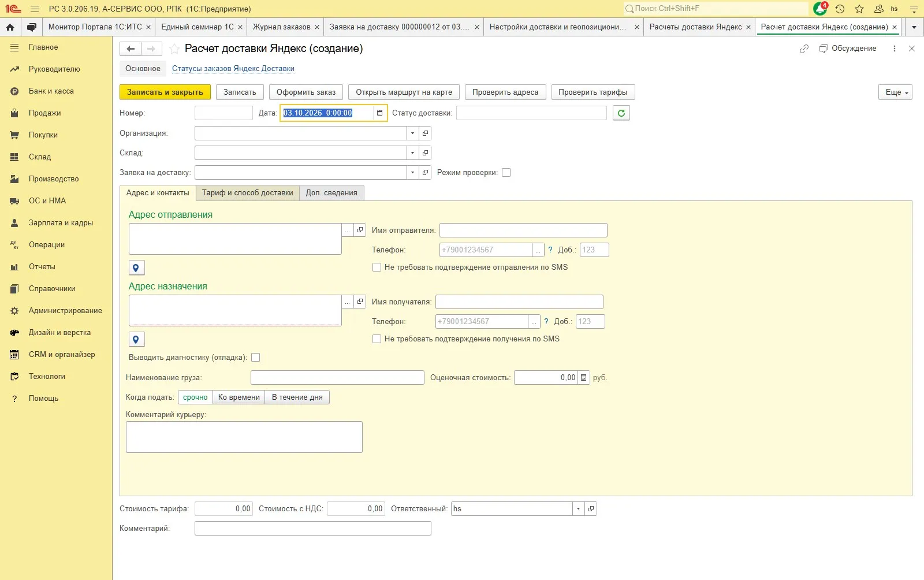The width and height of the screenshot is (924, 580).
Task: Expand the Организация dropdown list
Action: click(412, 133)
